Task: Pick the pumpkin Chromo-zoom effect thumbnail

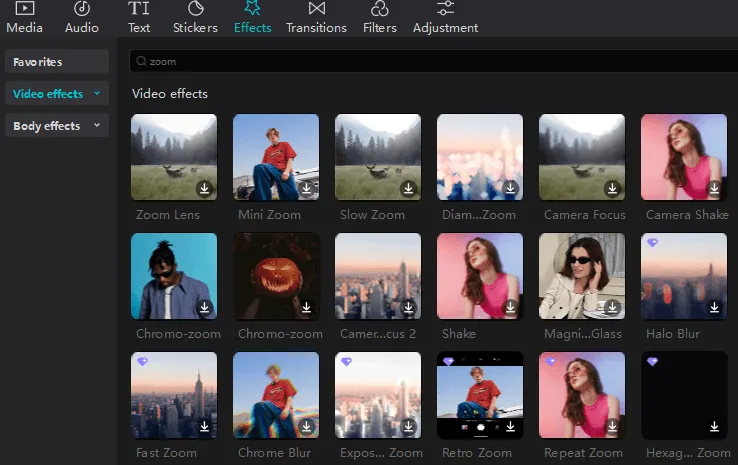Action: (x=276, y=276)
